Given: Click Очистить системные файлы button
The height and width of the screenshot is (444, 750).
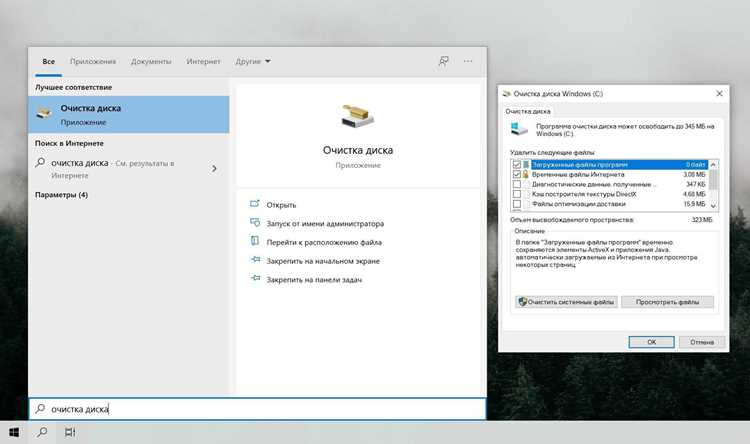Looking at the screenshot, I should (x=566, y=302).
